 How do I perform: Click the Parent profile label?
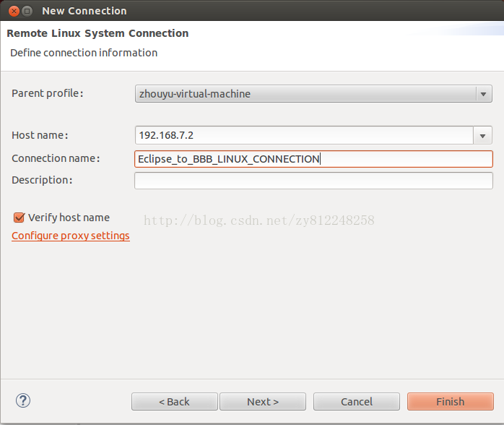point(48,93)
